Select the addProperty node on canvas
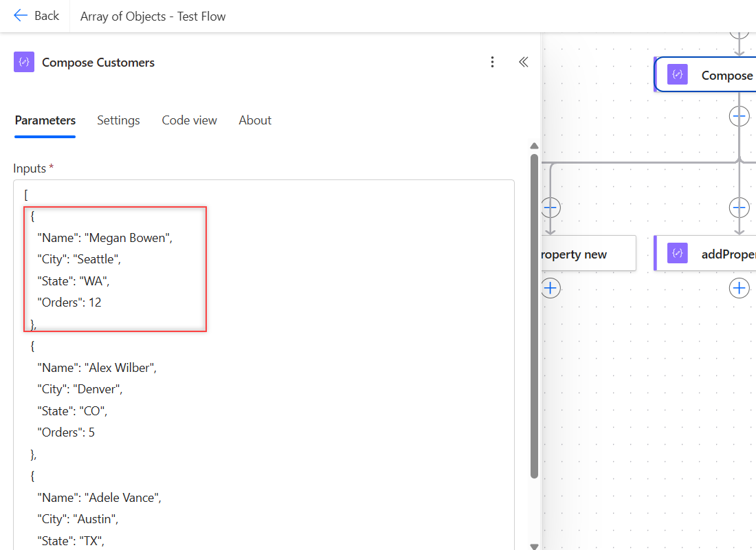Viewport: 756px width, 550px height. coord(705,253)
